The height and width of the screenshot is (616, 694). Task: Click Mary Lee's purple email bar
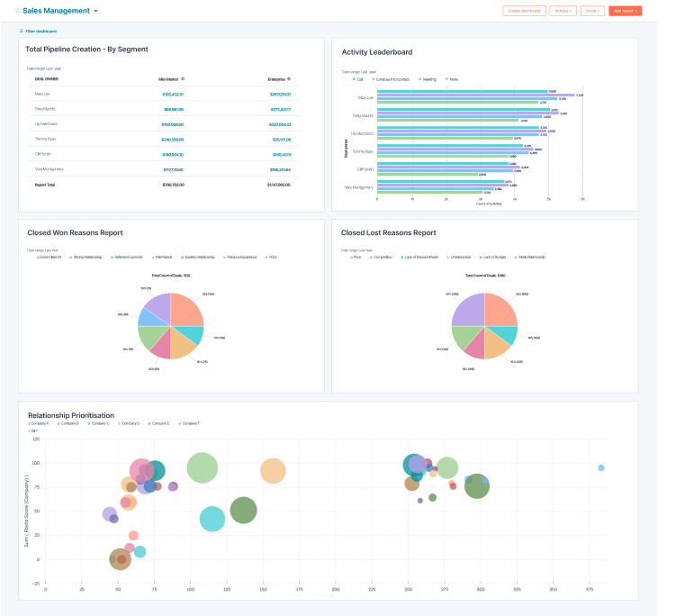(476, 95)
